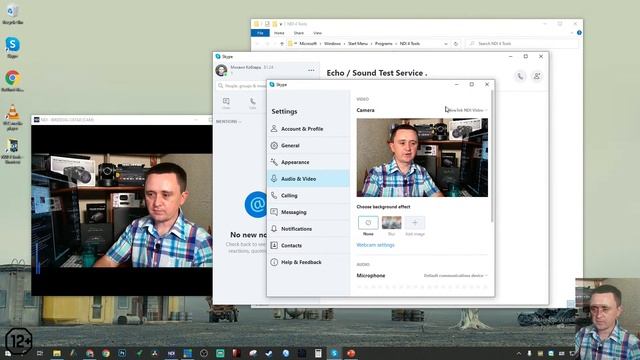The height and width of the screenshot is (360, 640).
Task: Click Search NDI 4 Tools field
Action: 522,43
